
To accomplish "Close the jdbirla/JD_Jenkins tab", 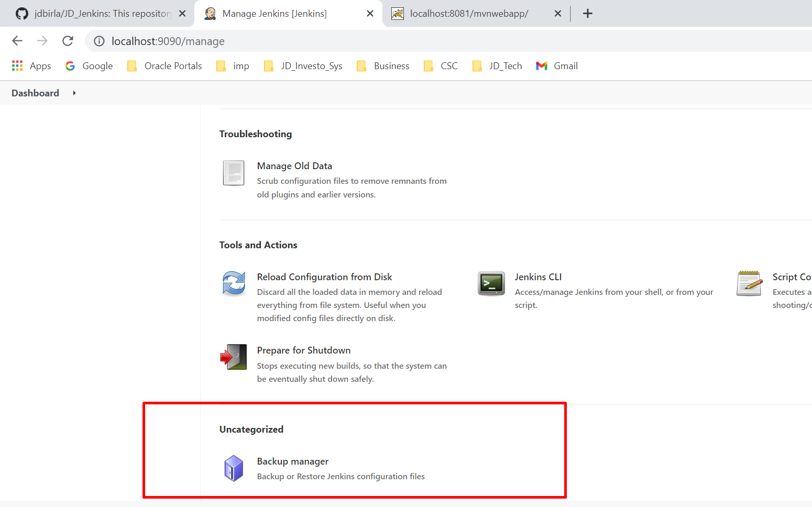I will (182, 14).
